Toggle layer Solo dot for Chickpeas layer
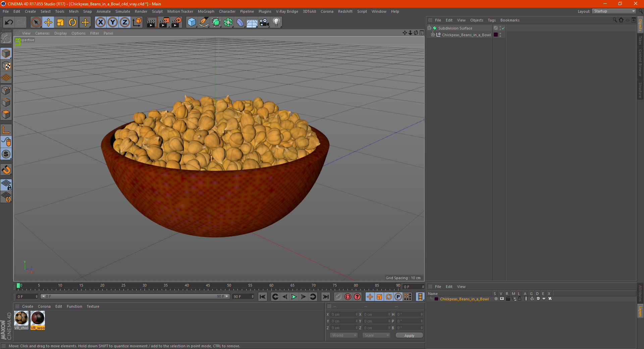644x349 pixels. tap(496, 299)
